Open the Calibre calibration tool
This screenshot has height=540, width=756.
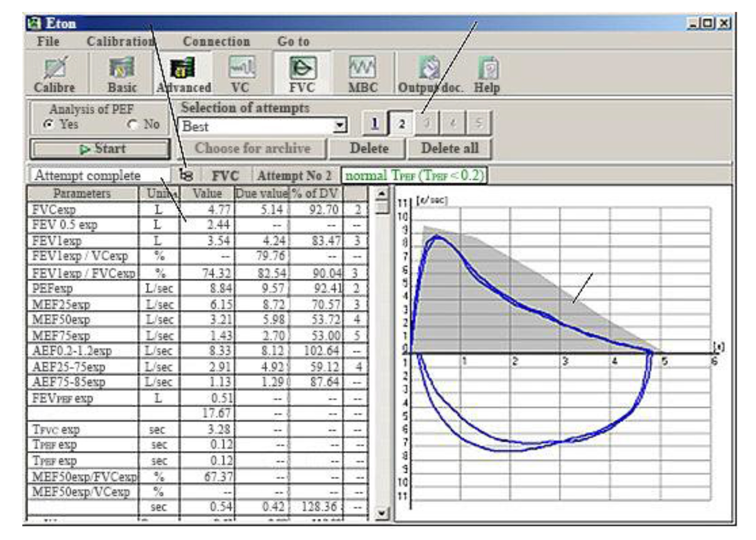[x=55, y=74]
